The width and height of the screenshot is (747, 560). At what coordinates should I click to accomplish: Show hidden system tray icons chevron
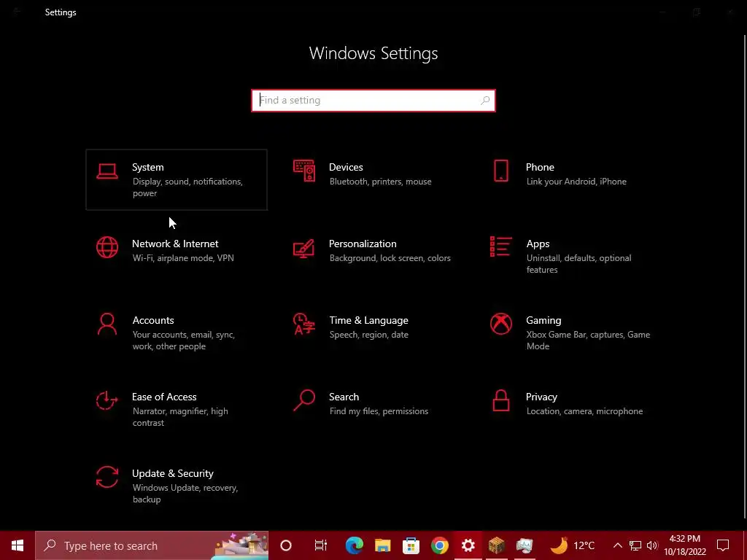(x=617, y=545)
